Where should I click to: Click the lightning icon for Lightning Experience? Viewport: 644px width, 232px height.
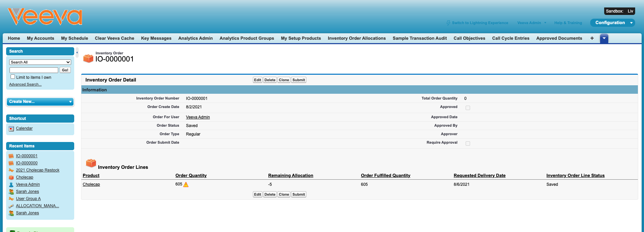tap(448, 23)
